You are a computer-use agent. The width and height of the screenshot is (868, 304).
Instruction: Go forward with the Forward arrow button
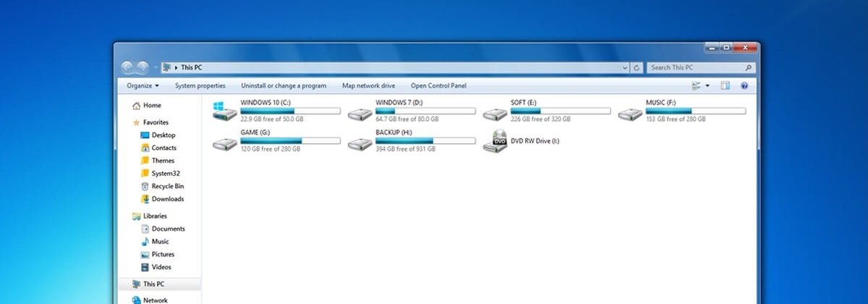pos(143,67)
